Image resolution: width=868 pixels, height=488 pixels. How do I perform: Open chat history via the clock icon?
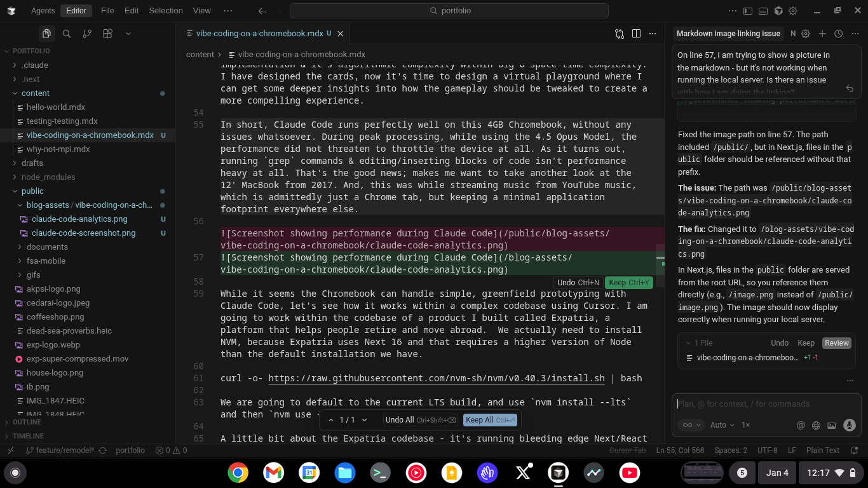coord(837,33)
